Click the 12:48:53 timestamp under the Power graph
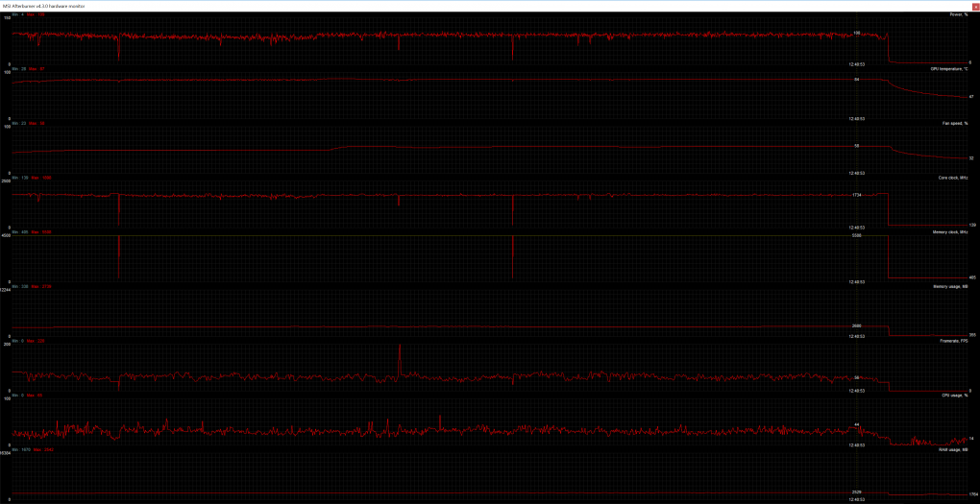 856,63
